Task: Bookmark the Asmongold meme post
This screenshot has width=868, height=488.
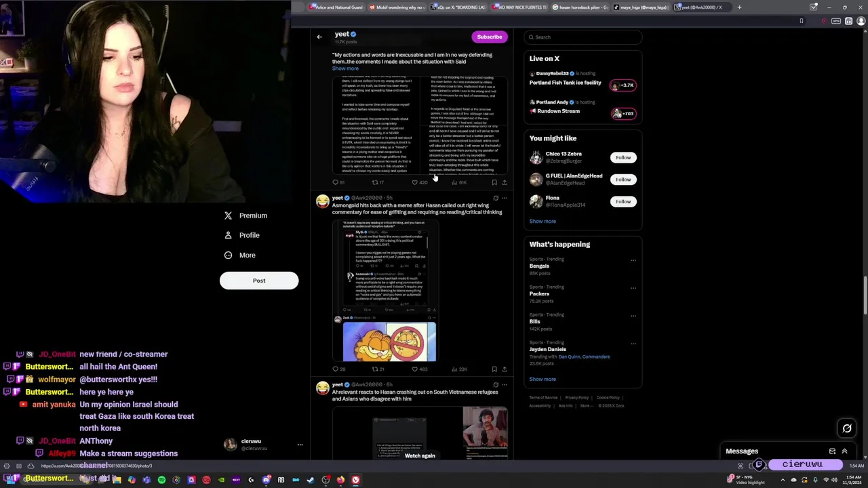Action: tap(494, 369)
